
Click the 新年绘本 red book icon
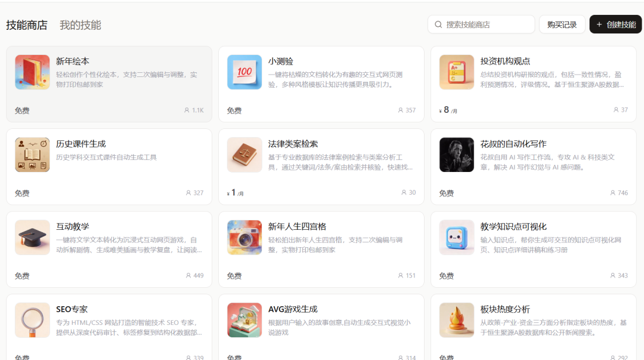point(32,72)
